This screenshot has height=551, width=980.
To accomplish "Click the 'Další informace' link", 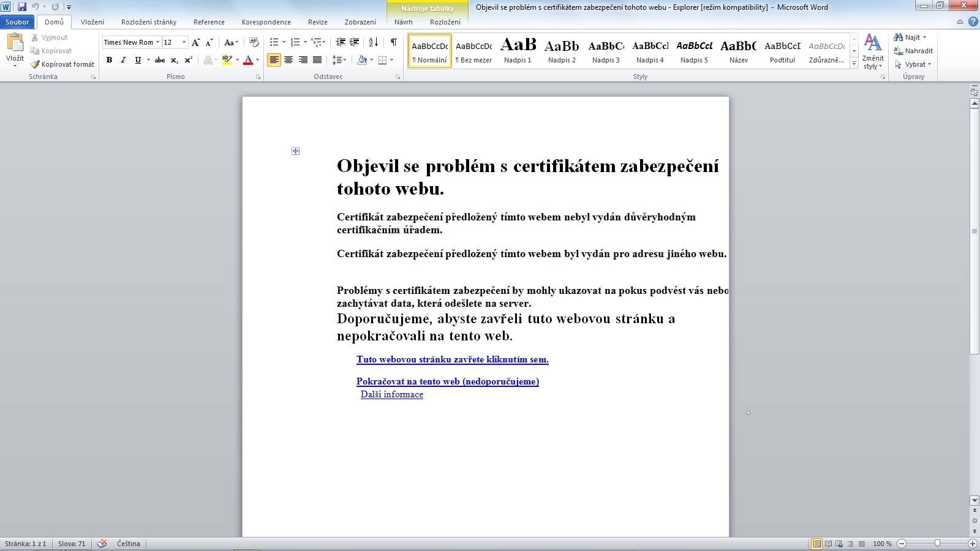I will tap(392, 394).
